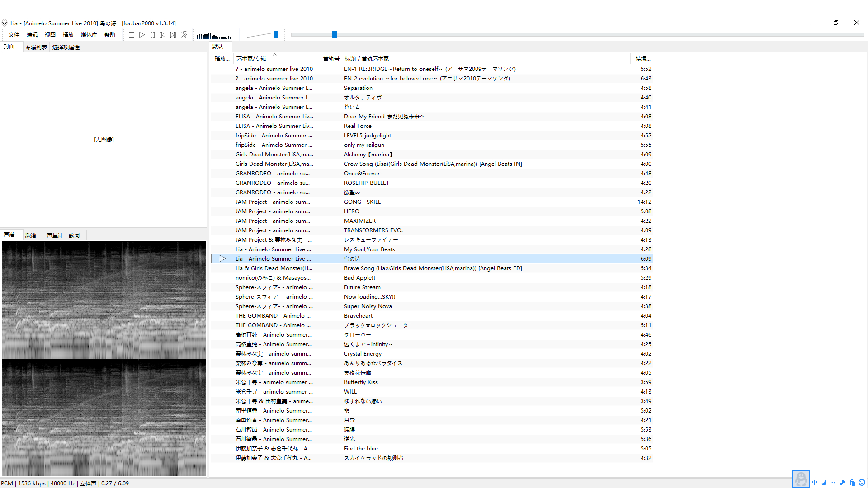The height and width of the screenshot is (488, 868).
Task: Click the 持续 duration column header
Action: point(642,59)
